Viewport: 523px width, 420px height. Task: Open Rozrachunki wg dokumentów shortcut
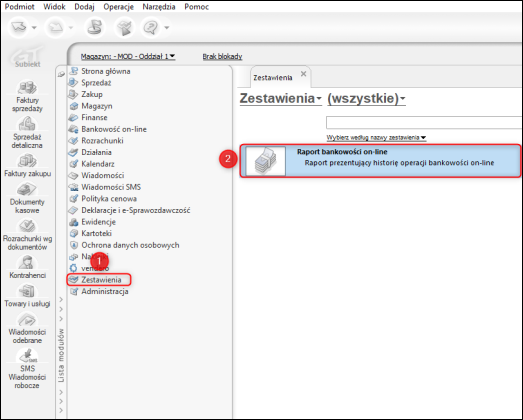click(x=27, y=235)
